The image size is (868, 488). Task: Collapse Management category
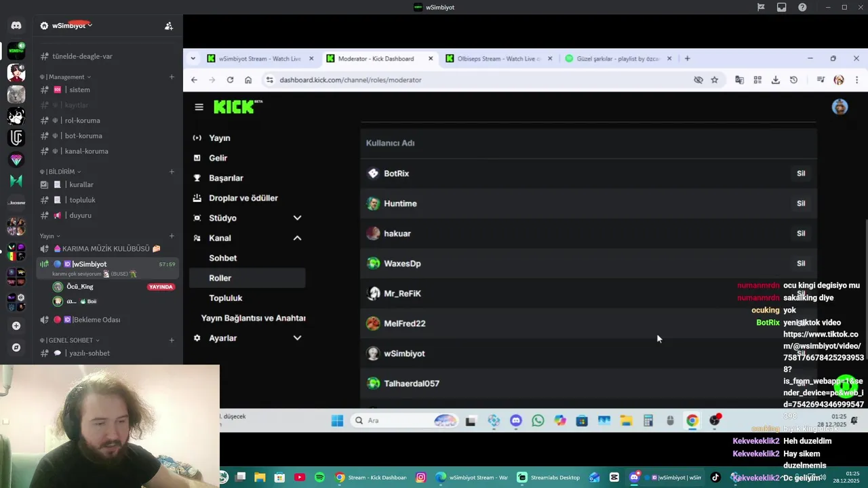[x=65, y=77]
